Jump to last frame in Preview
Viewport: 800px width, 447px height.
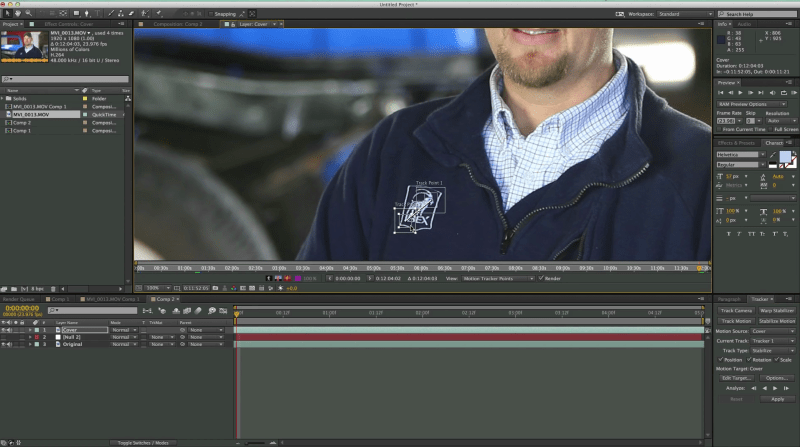point(761,92)
